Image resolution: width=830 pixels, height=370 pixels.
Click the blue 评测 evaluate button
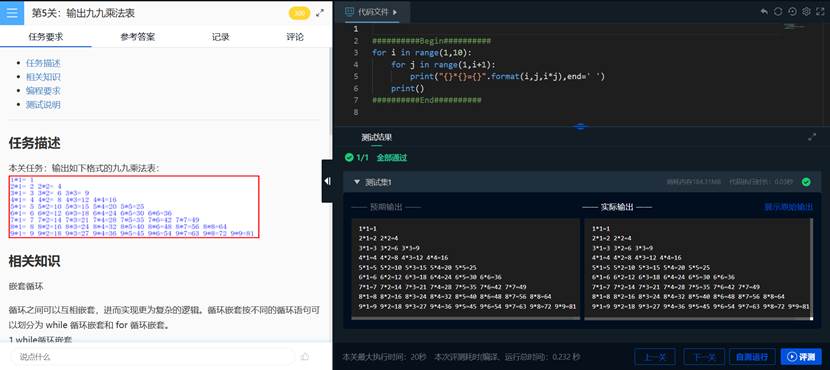[801, 357]
